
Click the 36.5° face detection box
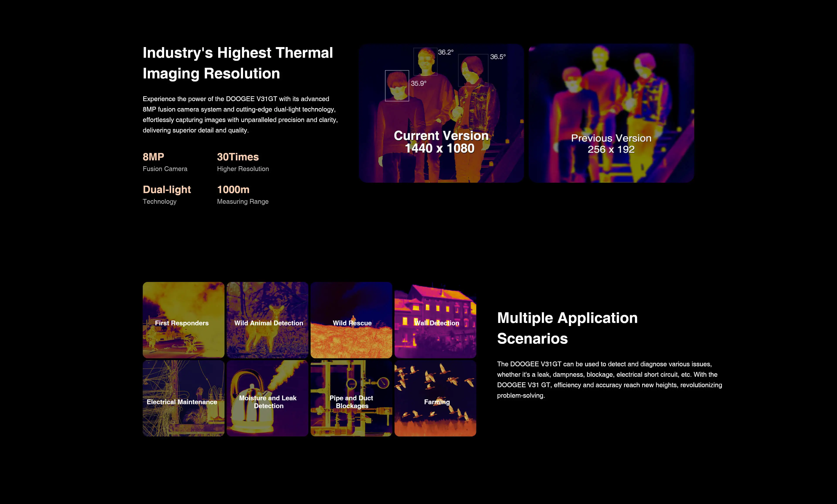pos(473,70)
